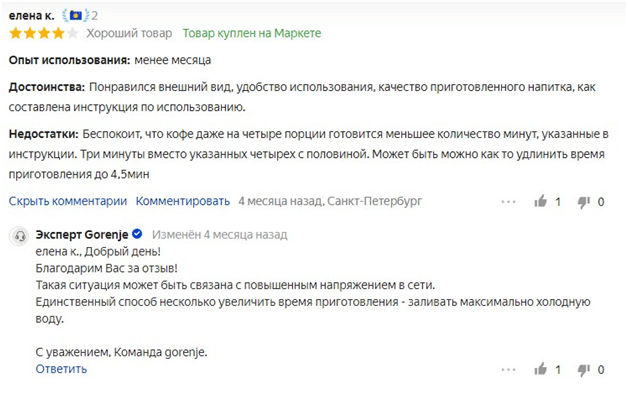
Task: Like elena к.'s review with thumbs up
Action: point(541,201)
